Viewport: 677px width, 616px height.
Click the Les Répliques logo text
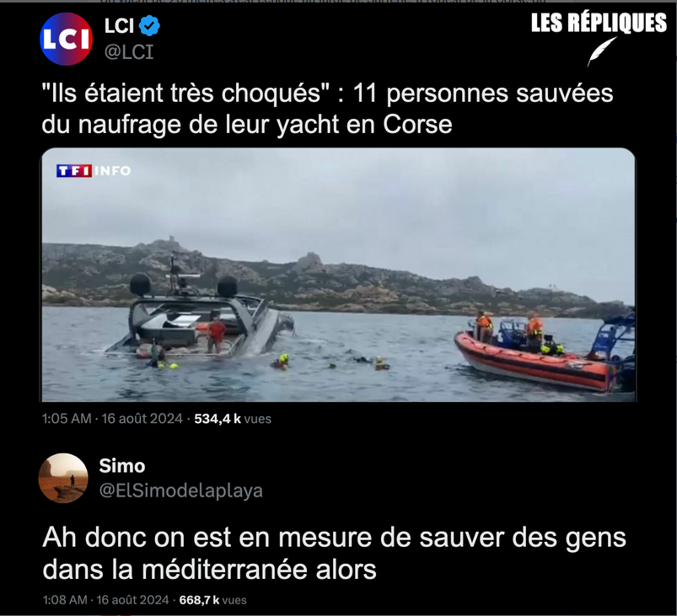click(x=599, y=23)
